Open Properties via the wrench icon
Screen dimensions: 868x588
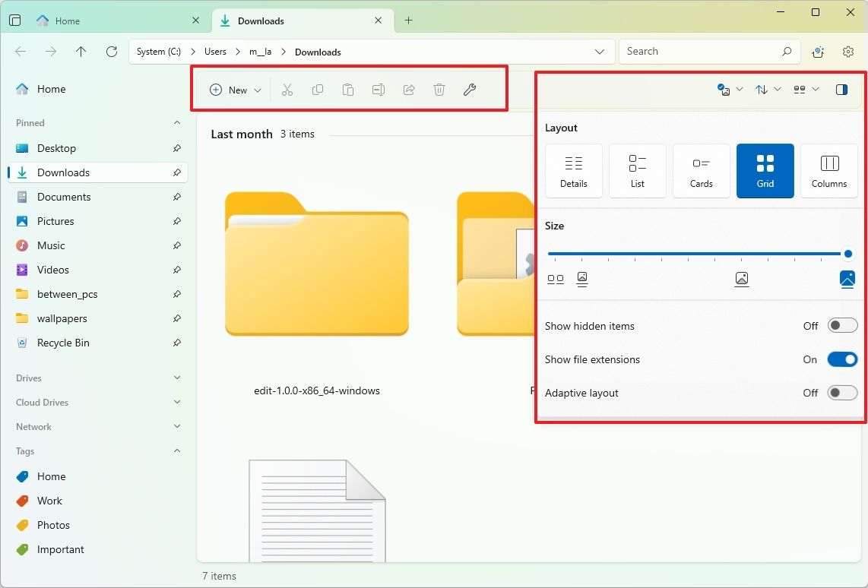(x=469, y=90)
